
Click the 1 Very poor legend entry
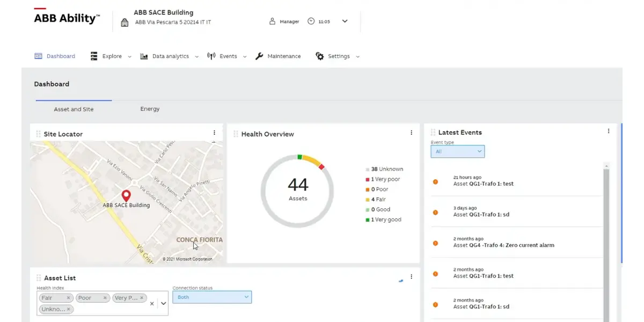[x=382, y=179]
